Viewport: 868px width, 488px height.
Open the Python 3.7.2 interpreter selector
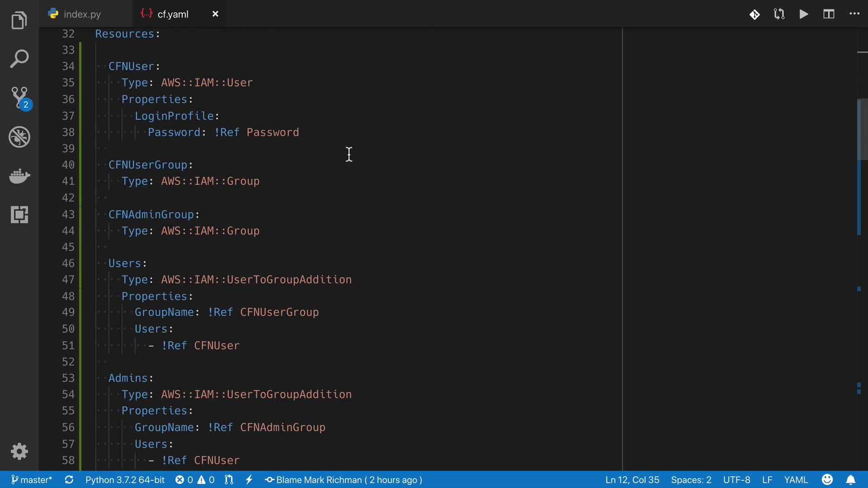[125, 480]
